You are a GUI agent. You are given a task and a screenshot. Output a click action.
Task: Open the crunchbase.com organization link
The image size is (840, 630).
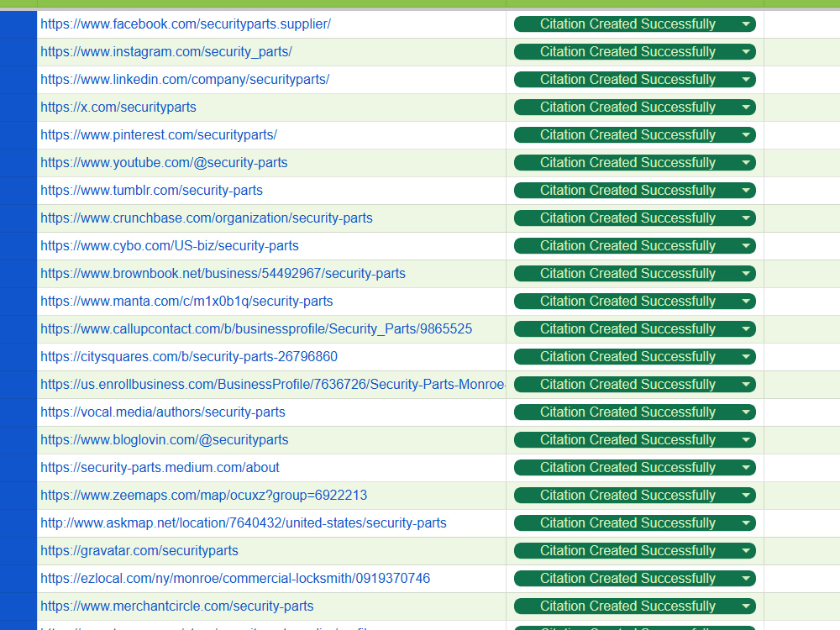click(207, 218)
